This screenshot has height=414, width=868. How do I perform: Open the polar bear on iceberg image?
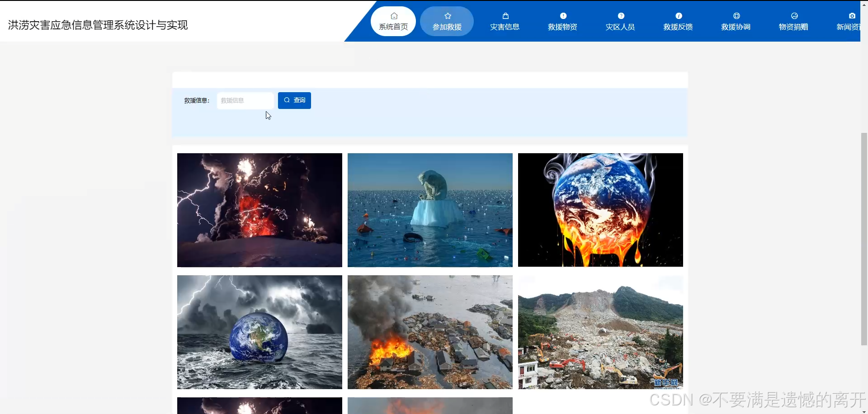pyautogui.click(x=430, y=210)
